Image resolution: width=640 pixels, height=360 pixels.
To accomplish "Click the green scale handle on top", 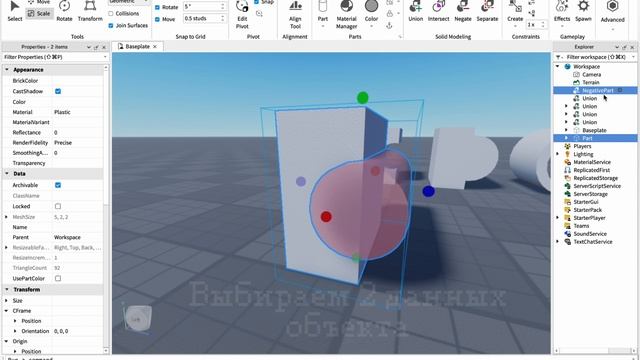I will 362,98.
